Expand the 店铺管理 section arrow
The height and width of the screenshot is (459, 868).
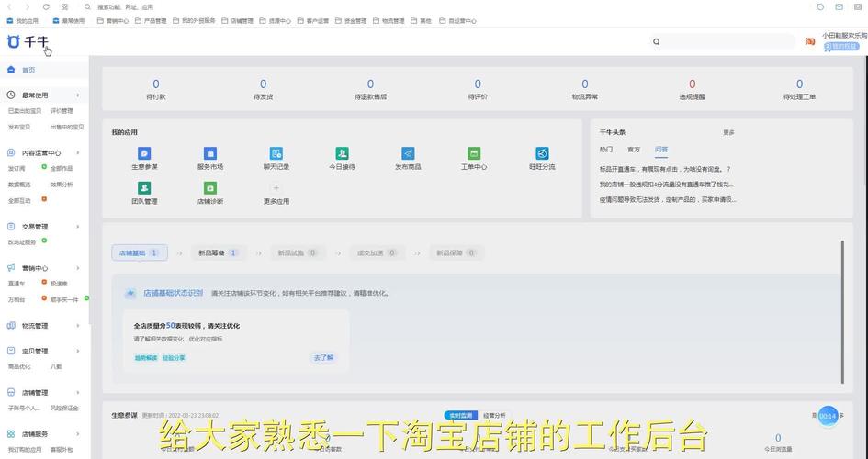pyautogui.click(x=77, y=392)
